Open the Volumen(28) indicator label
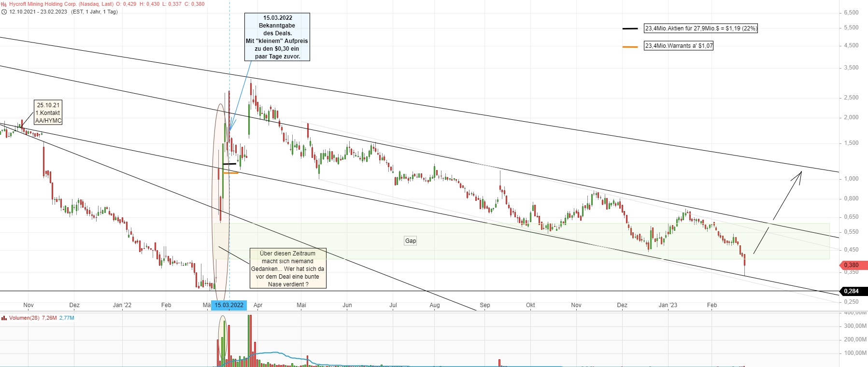This screenshot has height=367, width=868. [24, 318]
